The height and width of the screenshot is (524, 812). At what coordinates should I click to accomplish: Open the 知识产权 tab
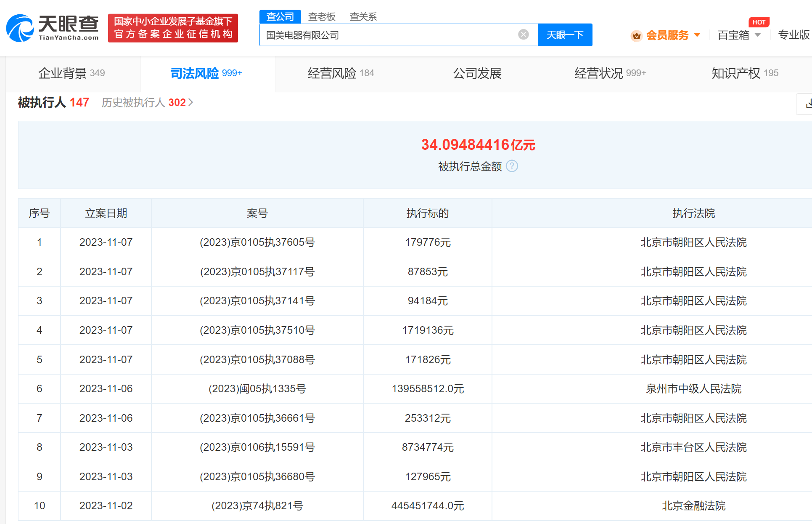pos(744,73)
